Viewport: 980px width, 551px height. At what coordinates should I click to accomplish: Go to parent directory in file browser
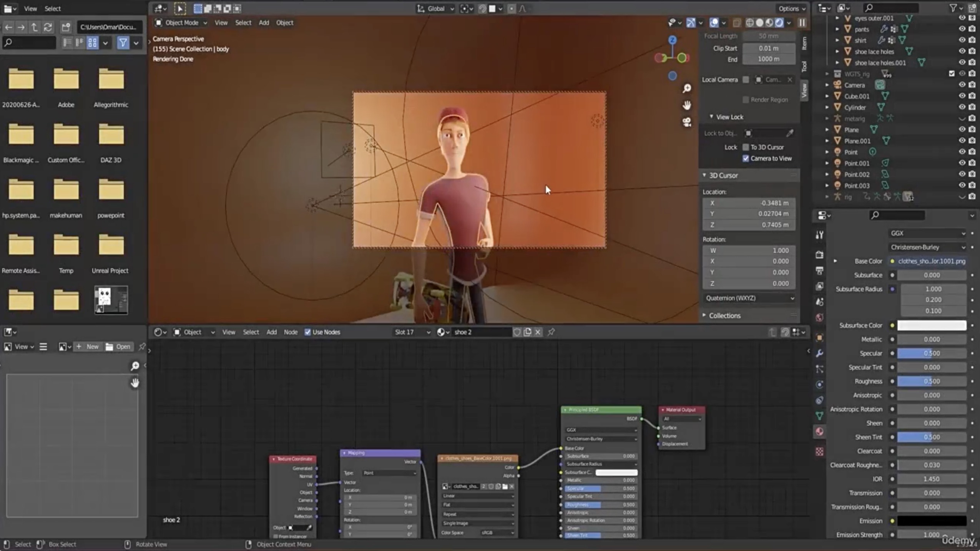34,27
